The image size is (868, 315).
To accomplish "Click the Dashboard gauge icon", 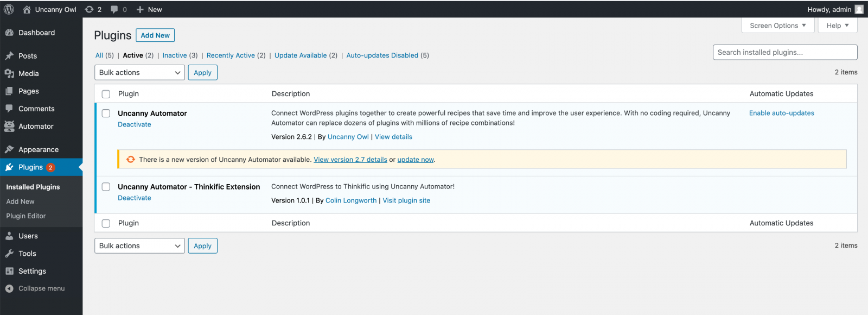I will (x=9, y=33).
